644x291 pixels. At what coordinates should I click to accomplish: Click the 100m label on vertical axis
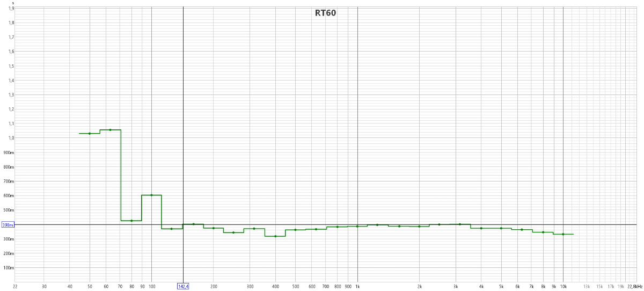pyautogui.click(x=10, y=268)
